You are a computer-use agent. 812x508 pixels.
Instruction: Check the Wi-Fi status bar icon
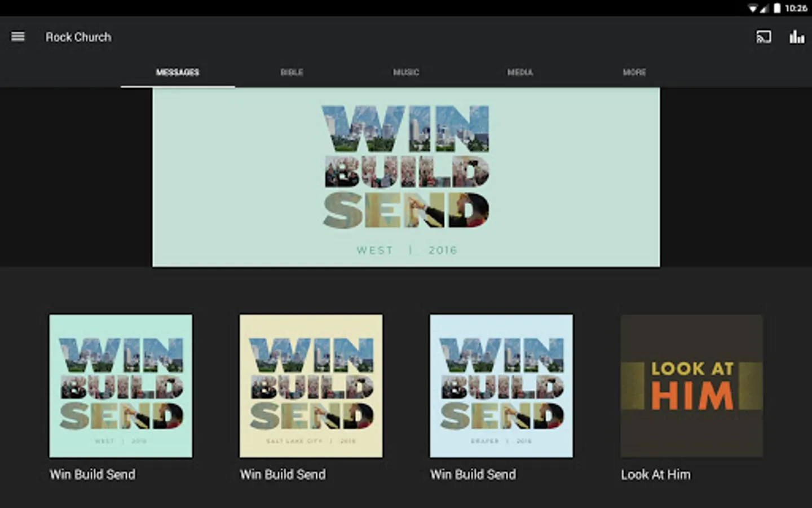tap(753, 8)
